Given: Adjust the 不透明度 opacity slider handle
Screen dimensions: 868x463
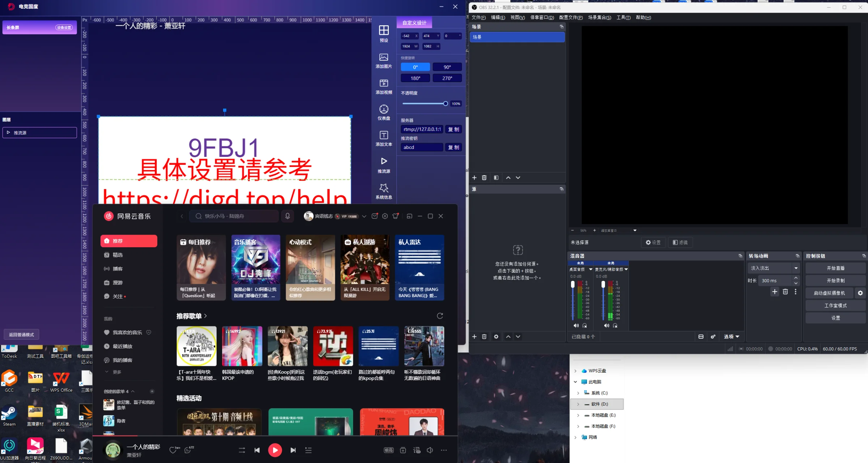Looking at the screenshot, I should [446, 104].
